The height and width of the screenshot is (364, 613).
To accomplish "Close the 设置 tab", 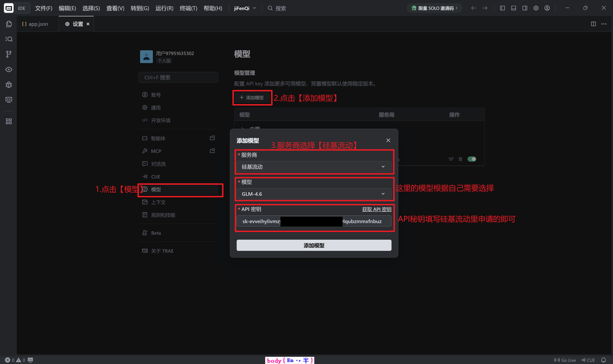I will click(88, 24).
